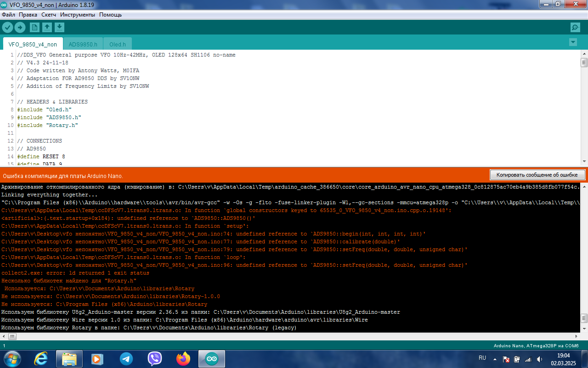Click the console scrollbar up arrow

(584, 186)
